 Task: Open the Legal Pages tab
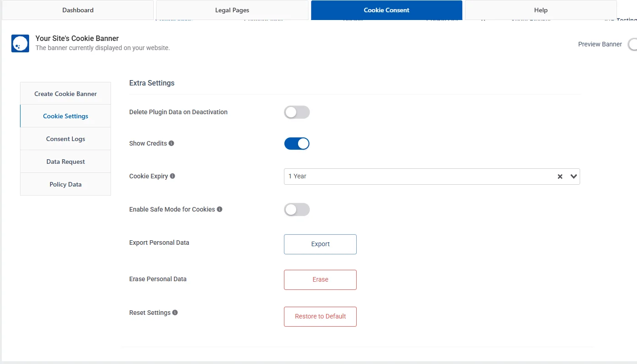[x=232, y=10]
